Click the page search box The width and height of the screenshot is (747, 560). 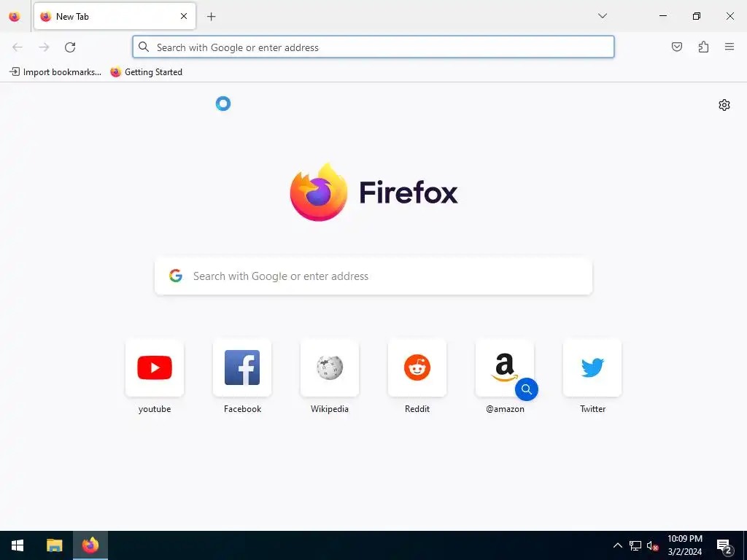click(373, 276)
